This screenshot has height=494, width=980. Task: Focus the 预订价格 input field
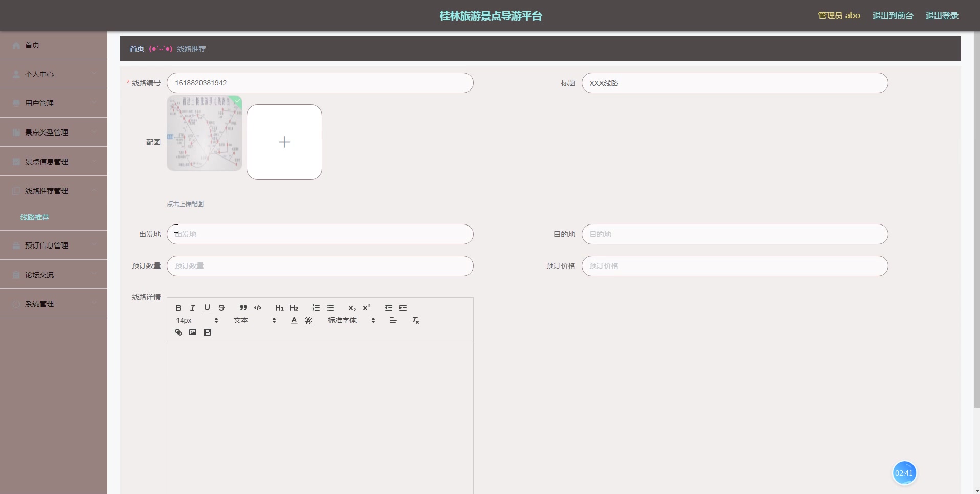(x=734, y=266)
